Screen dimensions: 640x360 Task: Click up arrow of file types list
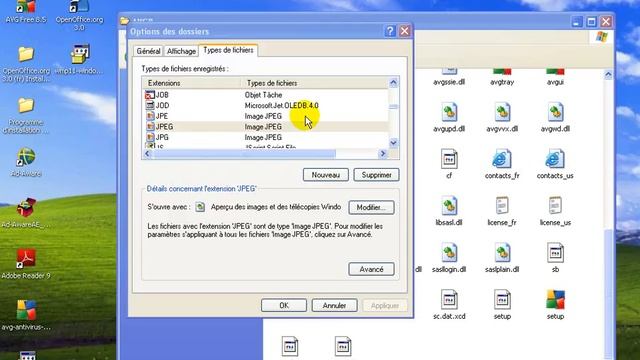click(x=393, y=83)
